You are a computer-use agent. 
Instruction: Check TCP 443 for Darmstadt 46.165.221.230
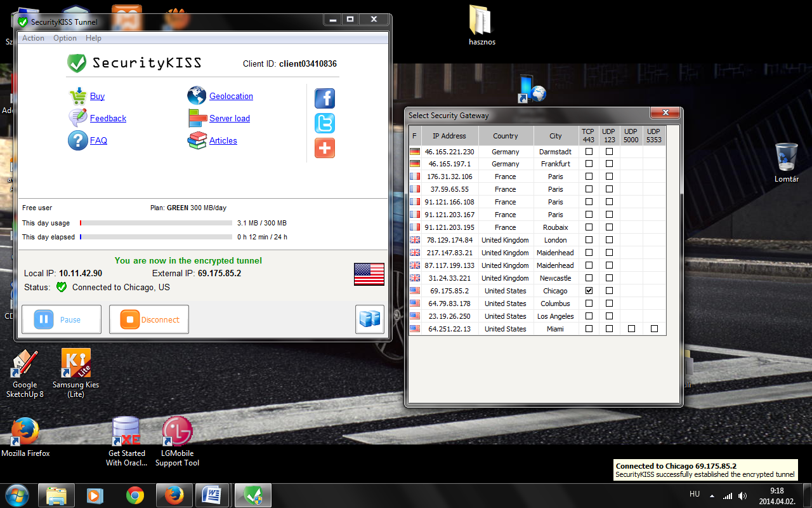coord(589,152)
